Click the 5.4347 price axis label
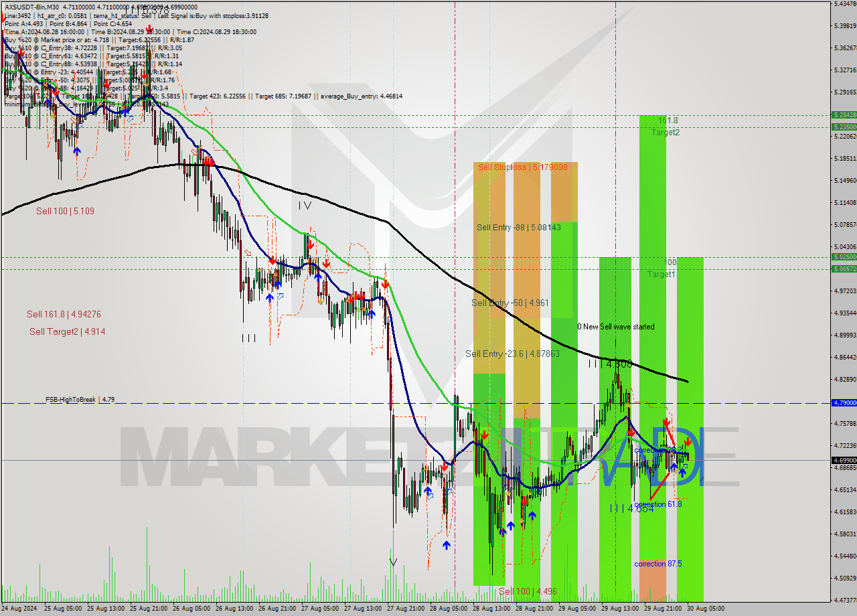The image size is (857, 616). click(845, 4)
